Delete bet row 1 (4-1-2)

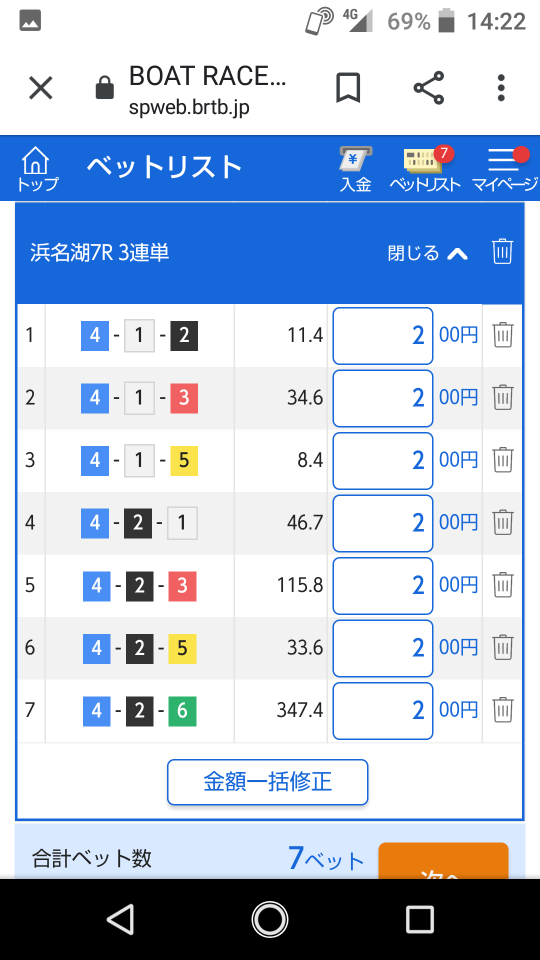pos(503,336)
